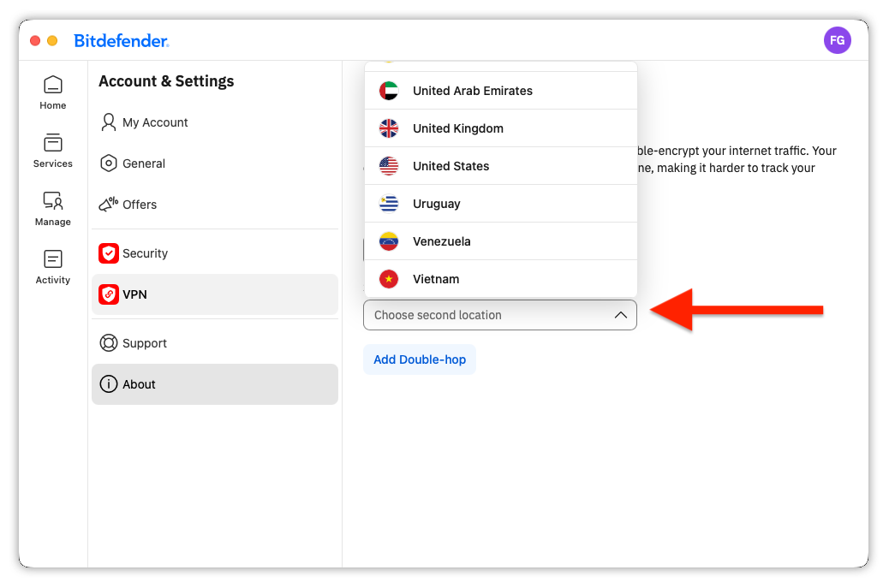This screenshot has height=588, width=889.
Task: Open the Home section in the sidebar
Action: click(53, 93)
